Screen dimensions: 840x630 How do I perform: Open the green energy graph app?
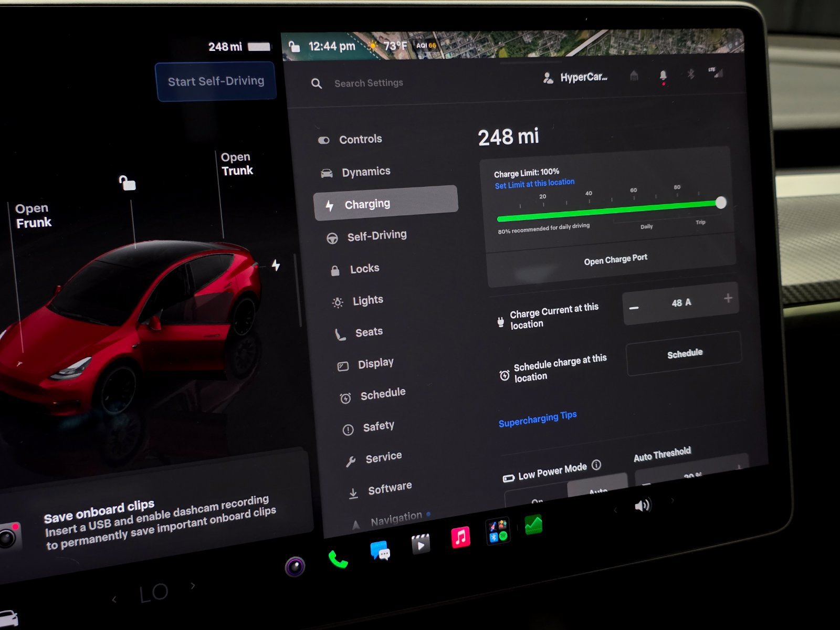(533, 524)
